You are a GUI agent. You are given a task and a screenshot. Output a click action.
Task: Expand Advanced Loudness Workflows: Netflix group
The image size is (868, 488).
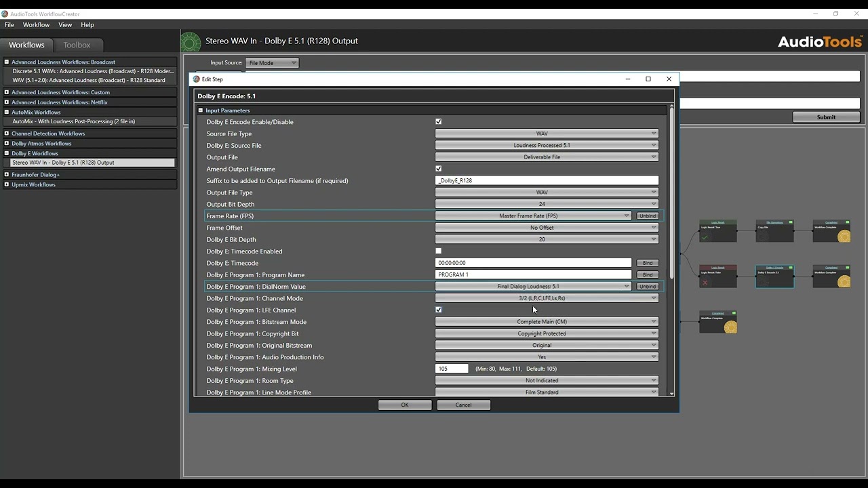(7, 102)
